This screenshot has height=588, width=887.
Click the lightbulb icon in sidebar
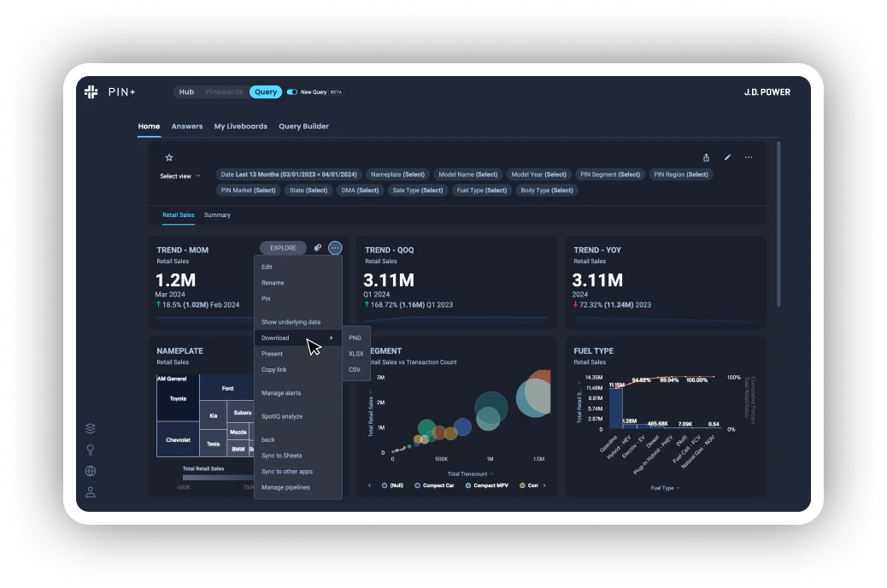[x=91, y=450]
